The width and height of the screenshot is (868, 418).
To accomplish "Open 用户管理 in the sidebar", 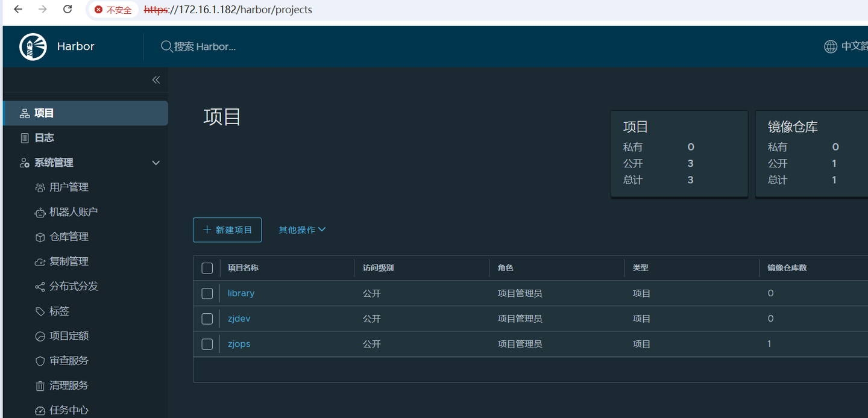I will point(70,187).
